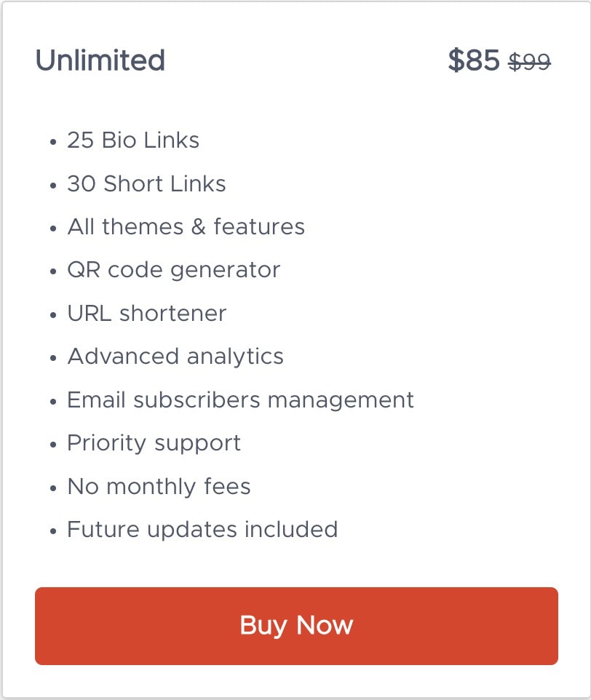
Task: Click the bullet before 25 Bio Links
Action: tap(53, 142)
